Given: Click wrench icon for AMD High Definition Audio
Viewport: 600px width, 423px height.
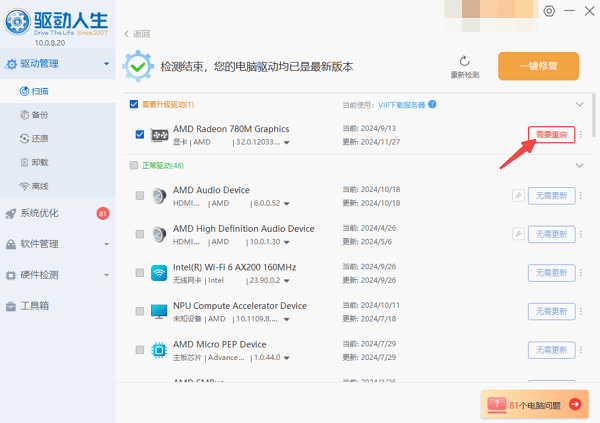Looking at the screenshot, I should click(x=518, y=234).
